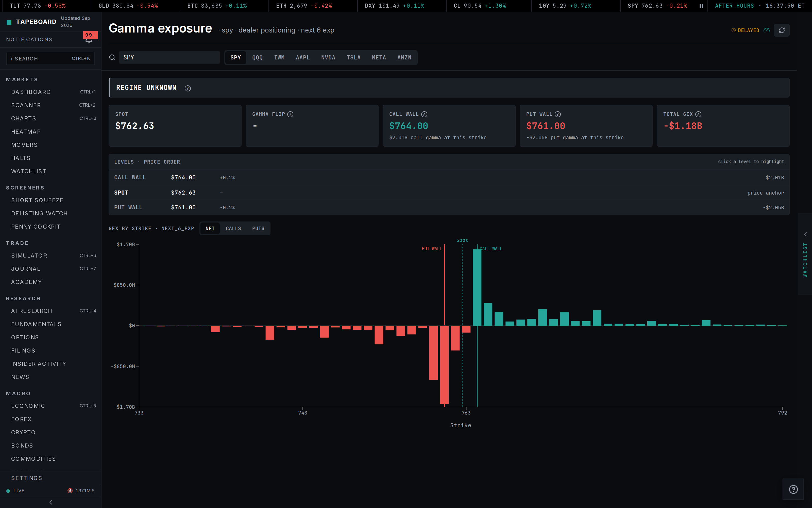
Task: Open Penny Cockpit screener
Action: point(51,227)
